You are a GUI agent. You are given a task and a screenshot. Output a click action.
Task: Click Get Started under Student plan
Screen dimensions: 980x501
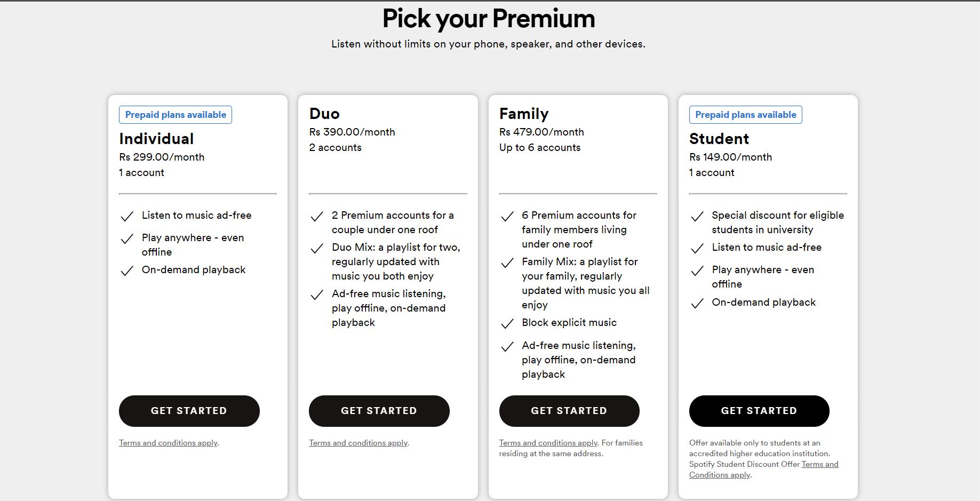(759, 411)
